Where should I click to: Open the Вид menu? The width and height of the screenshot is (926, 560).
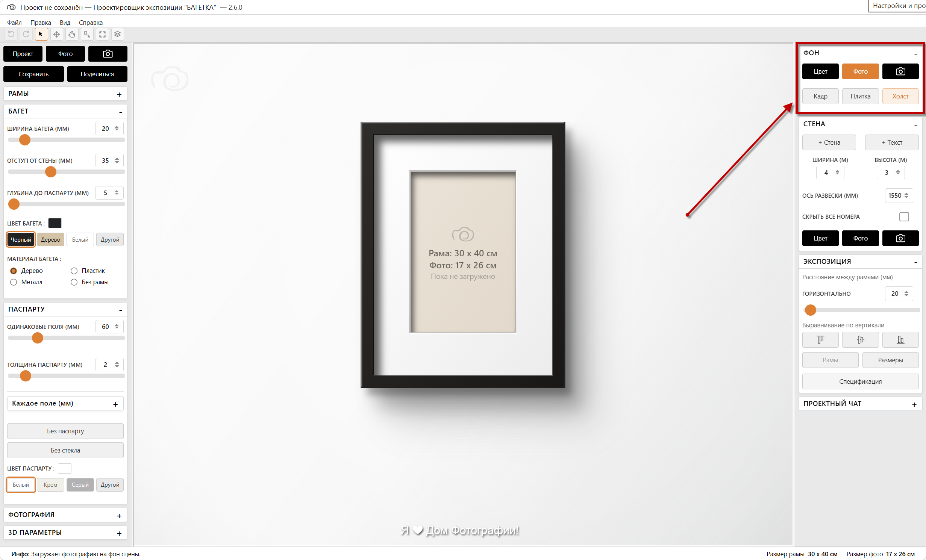click(x=65, y=23)
